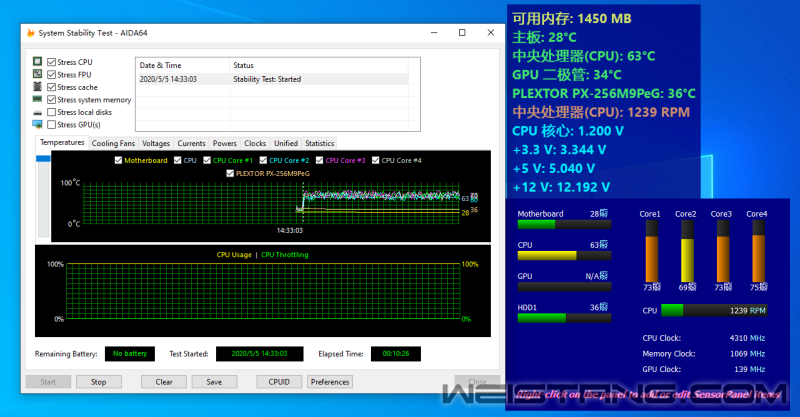Uncheck the Stress FPU option
The width and height of the screenshot is (800, 417).
click(52, 75)
